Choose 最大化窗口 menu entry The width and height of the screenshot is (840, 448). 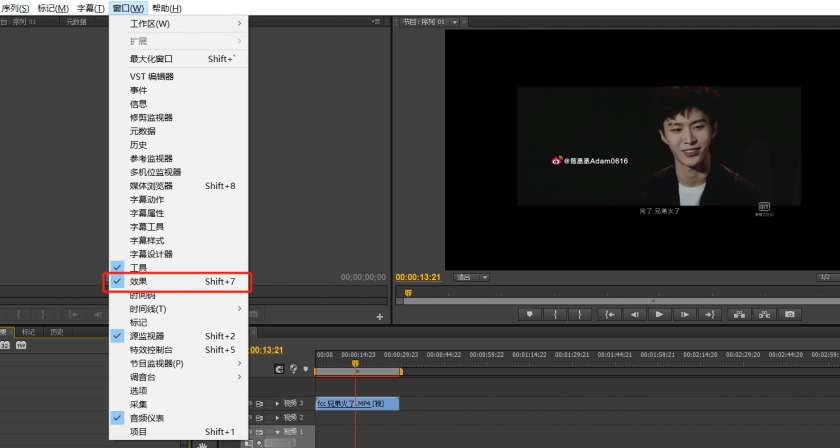pyautogui.click(x=151, y=59)
